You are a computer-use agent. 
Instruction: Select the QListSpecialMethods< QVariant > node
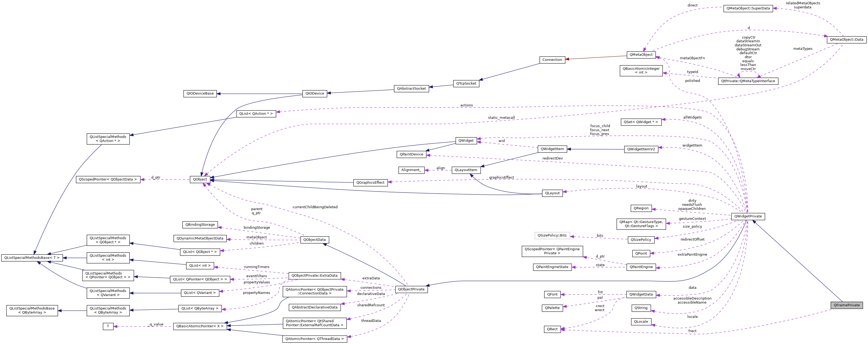108,293
